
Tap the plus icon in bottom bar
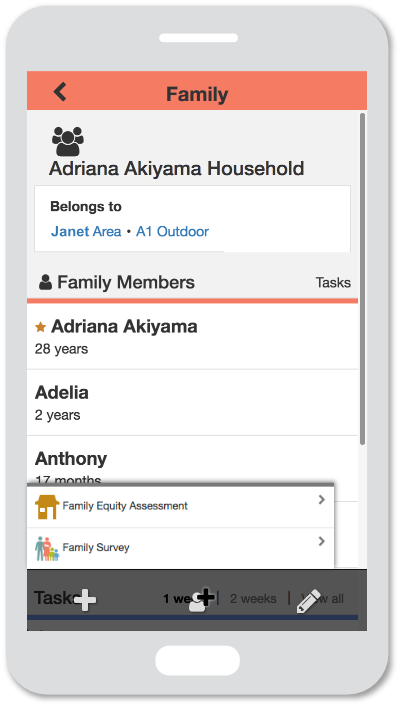tap(85, 600)
